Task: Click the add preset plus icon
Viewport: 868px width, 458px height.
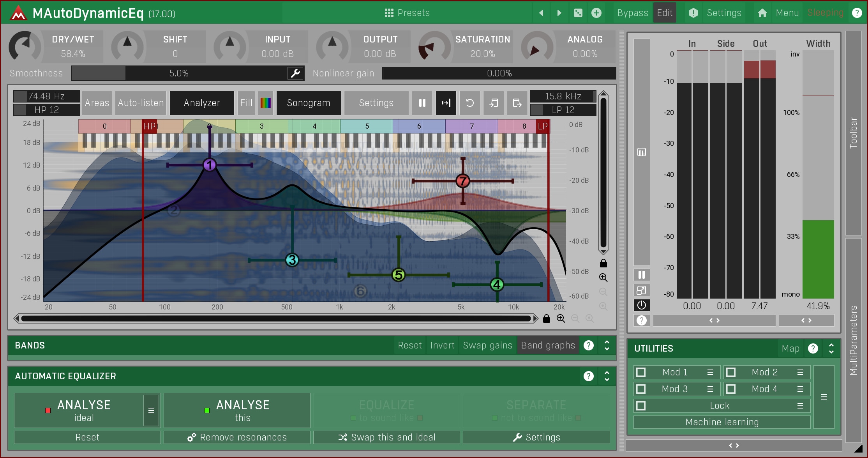Action: pos(596,13)
